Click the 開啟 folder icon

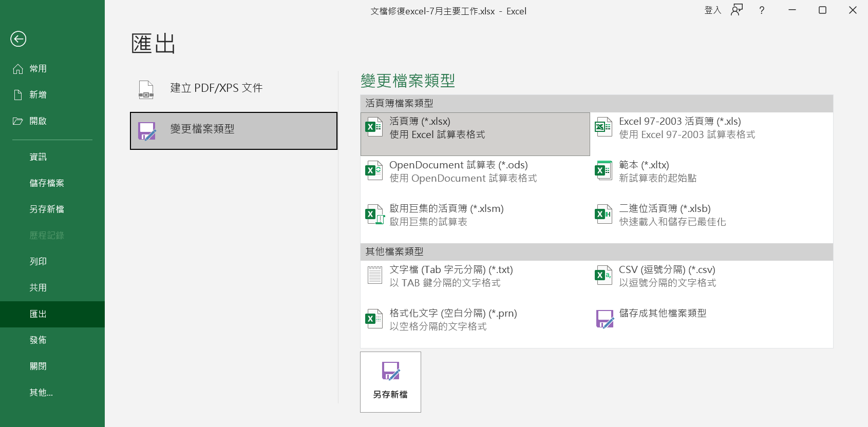(x=18, y=121)
